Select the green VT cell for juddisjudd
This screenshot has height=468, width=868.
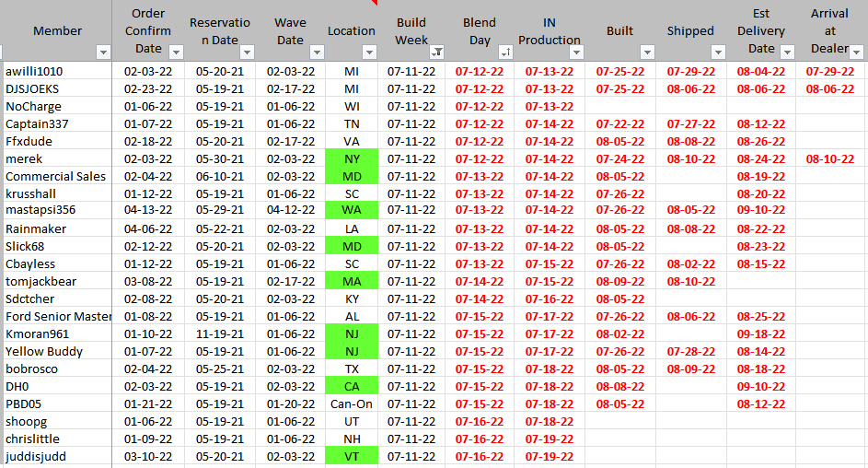[x=352, y=457]
